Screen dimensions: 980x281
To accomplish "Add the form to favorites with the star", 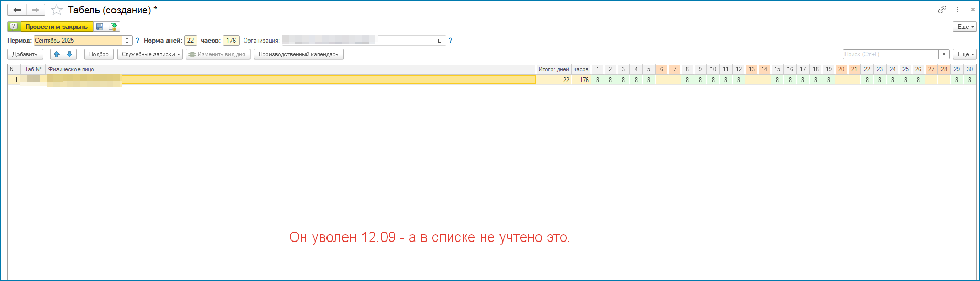I will [56, 10].
